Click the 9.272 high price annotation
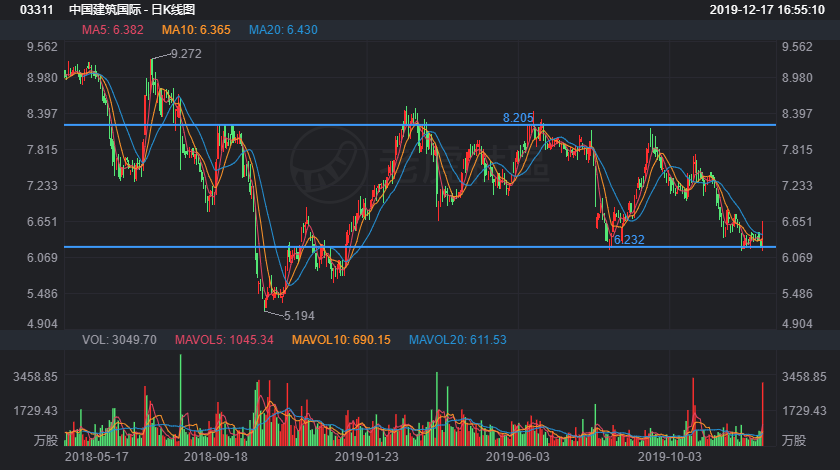The height and width of the screenshot is (470, 840). [x=186, y=54]
